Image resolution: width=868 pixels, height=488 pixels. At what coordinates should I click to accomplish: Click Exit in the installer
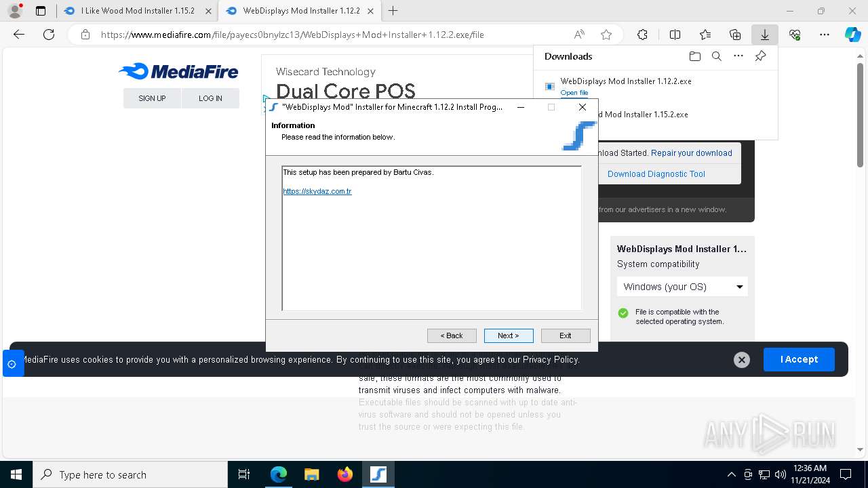566,335
